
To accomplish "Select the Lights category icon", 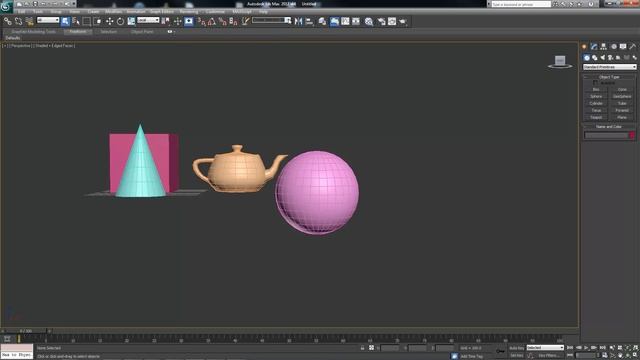I will [603, 58].
